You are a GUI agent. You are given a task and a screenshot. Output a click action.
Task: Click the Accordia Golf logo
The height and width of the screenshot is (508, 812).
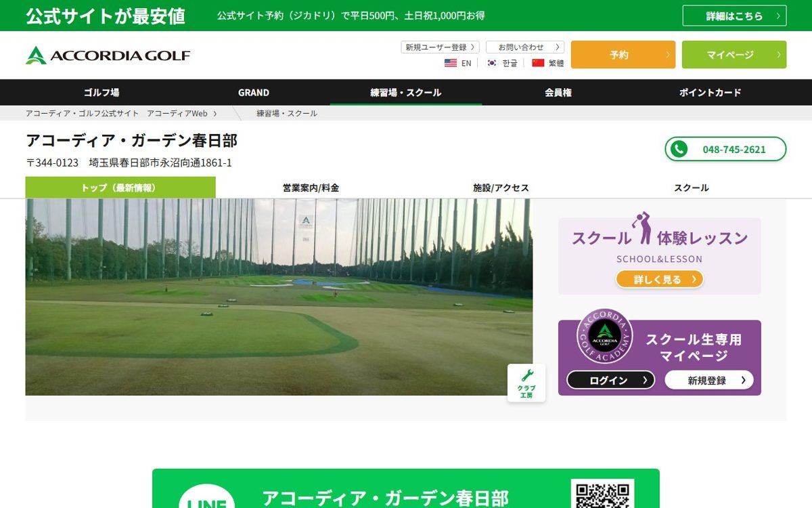(108, 55)
